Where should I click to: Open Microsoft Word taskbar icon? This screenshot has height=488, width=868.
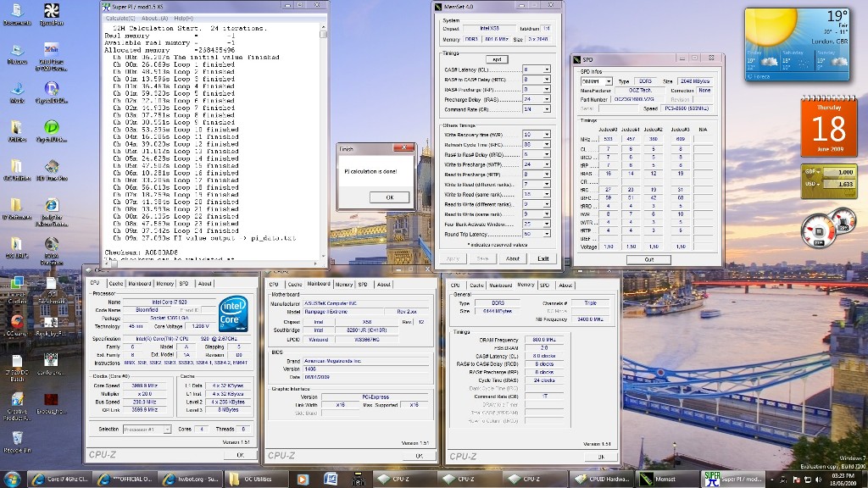click(x=331, y=480)
